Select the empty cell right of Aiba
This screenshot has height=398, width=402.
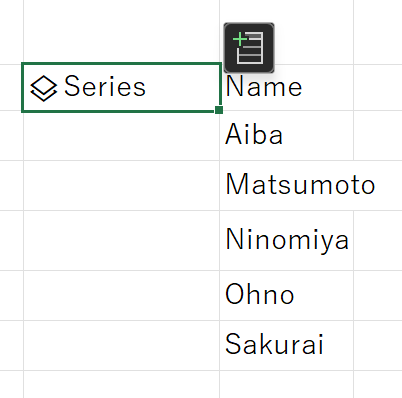pos(378,135)
